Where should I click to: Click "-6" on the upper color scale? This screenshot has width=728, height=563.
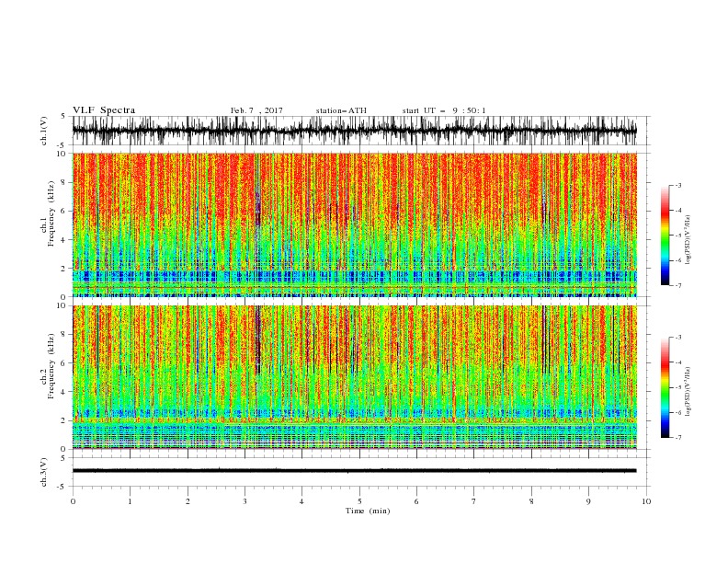pyautogui.click(x=677, y=260)
